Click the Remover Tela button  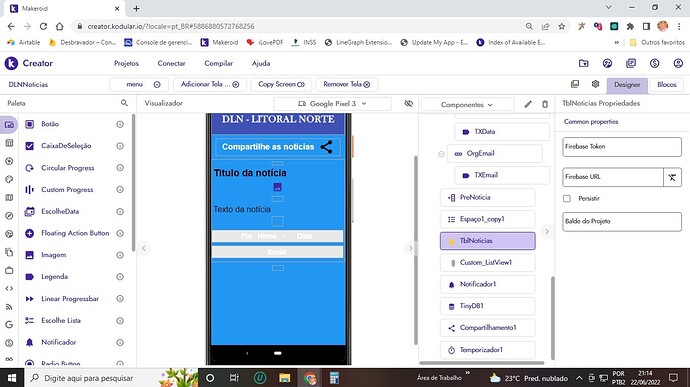pyautogui.click(x=346, y=84)
